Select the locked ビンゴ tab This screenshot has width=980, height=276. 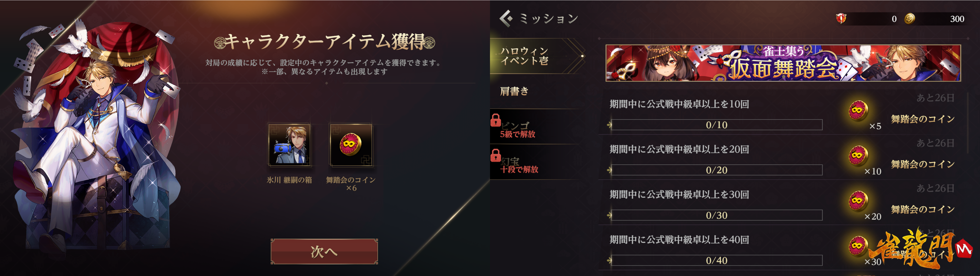534,127
